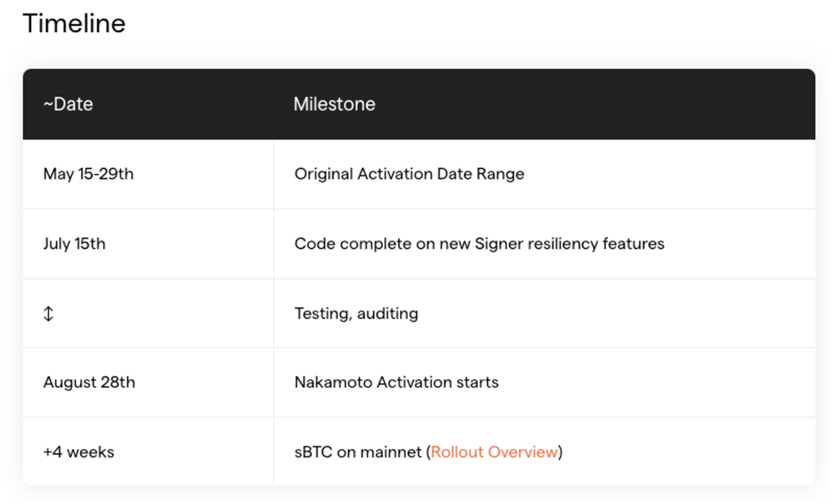Click the up-down arrow icon in date column
This screenshot has height=504, width=839.
pyautogui.click(x=48, y=314)
